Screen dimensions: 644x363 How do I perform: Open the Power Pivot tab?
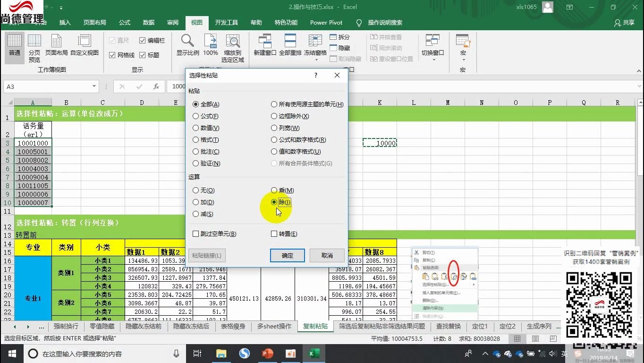point(326,23)
